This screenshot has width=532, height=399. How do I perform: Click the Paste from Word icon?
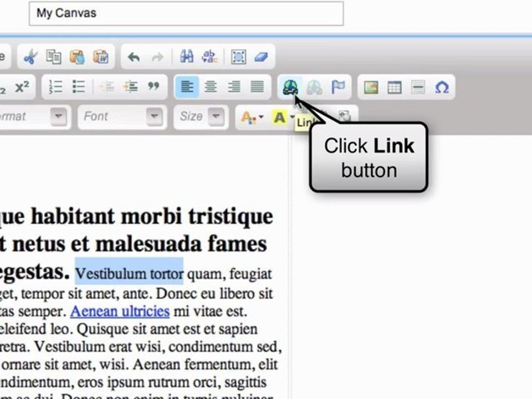pyautogui.click(x=101, y=57)
